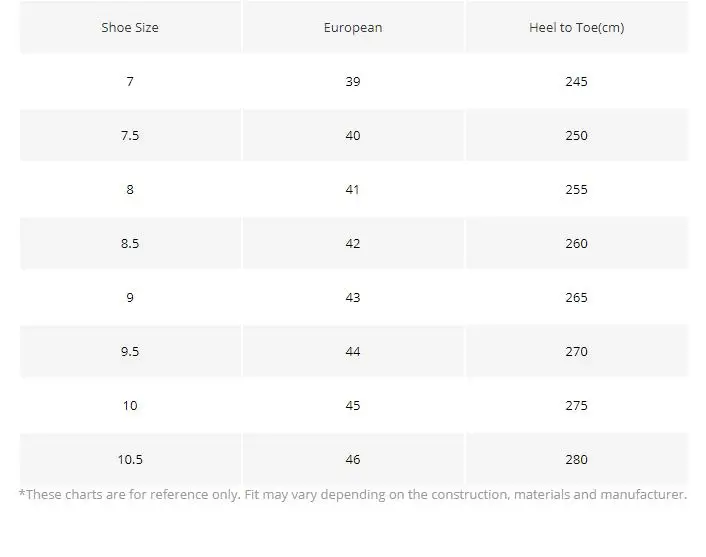Select the shoe size 7 cell
The height and width of the screenshot is (557, 706).
pyautogui.click(x=130, y=82)
